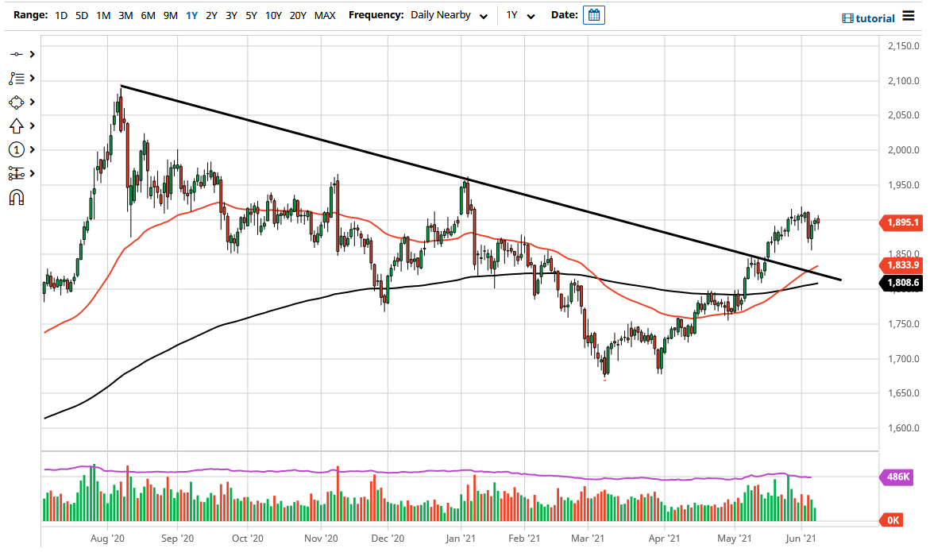Expand the shape tool submenu arrow
This screenshot has height=560, width=930.
pyautogui.click(x=32, y=102)
